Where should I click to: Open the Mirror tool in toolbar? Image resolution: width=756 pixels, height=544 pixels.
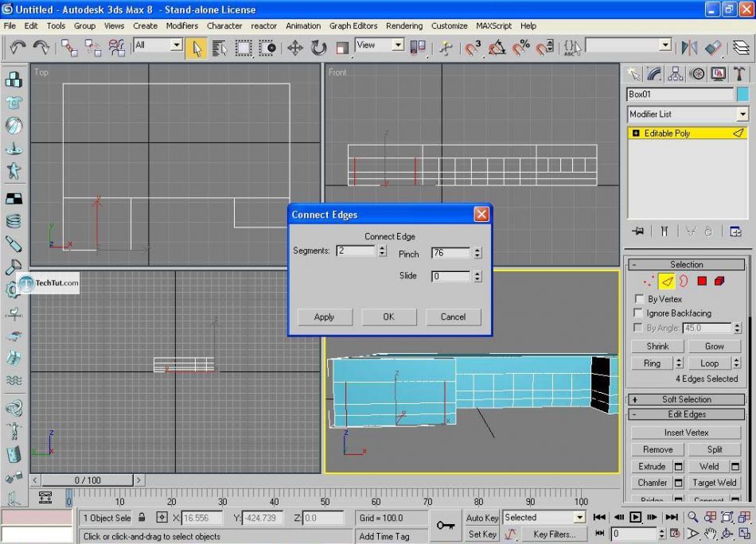(690, 49)
